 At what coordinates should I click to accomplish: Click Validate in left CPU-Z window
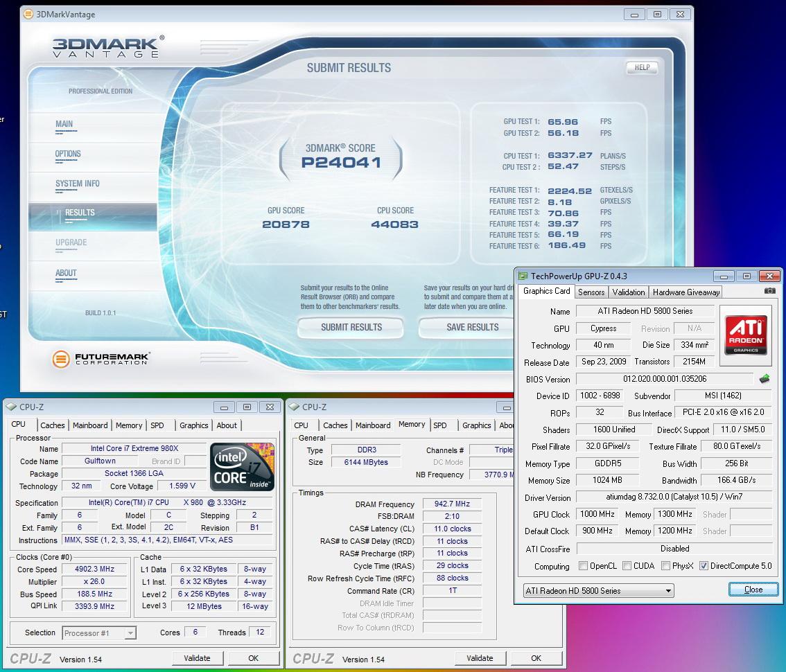[197, 658]
